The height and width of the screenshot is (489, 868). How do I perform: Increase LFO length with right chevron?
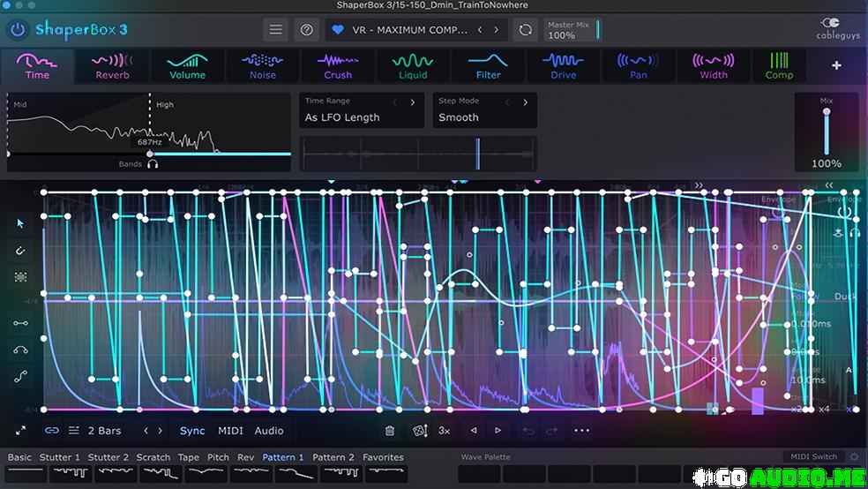161,430
